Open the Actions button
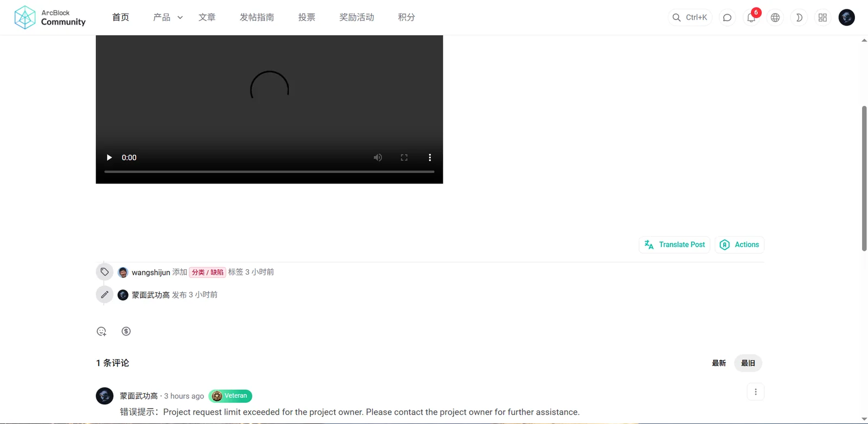This screenshot has width=868, height=424. (739, 245)
